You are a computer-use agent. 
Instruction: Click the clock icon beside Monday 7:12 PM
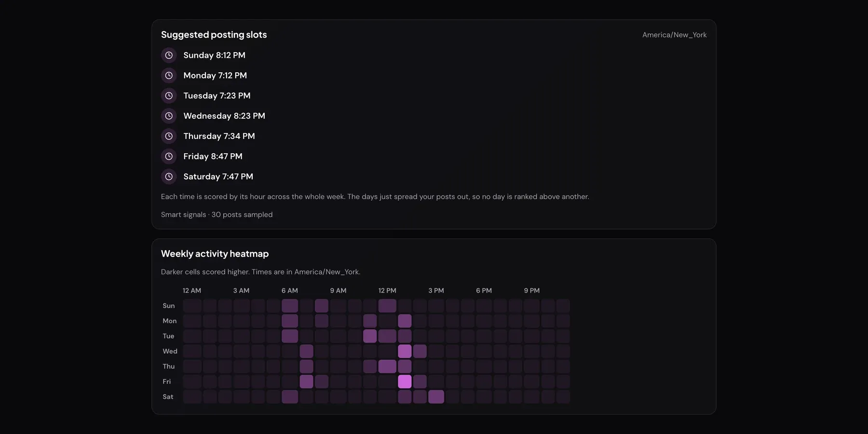click(169, 76)
